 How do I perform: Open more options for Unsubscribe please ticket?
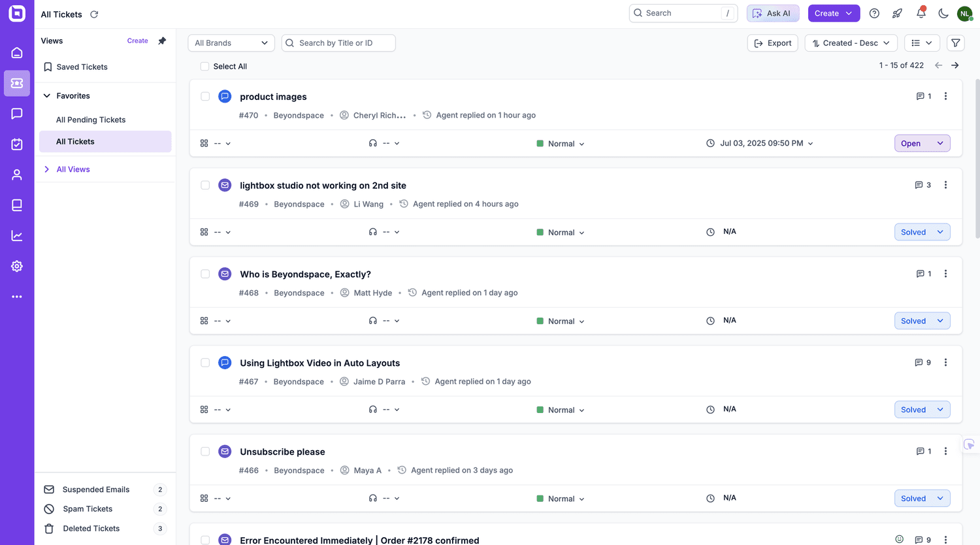pyautogui.click(x=945, y=452)
